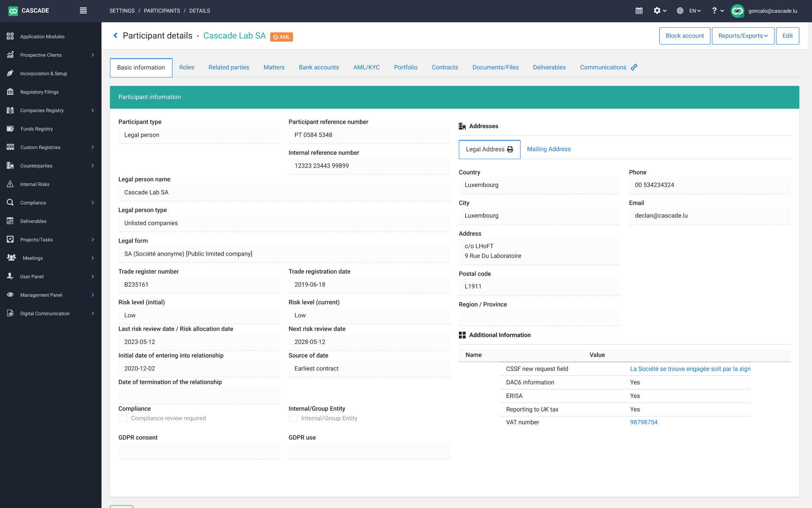Click the link icon next to Communications
The image size is (812, 508).
click(x=634, y=67)
